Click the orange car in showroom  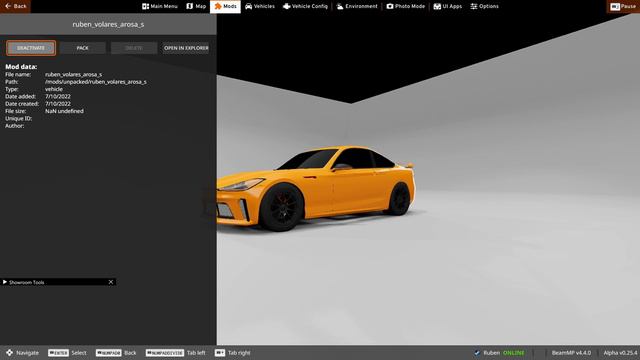click(x=316, y=188)
